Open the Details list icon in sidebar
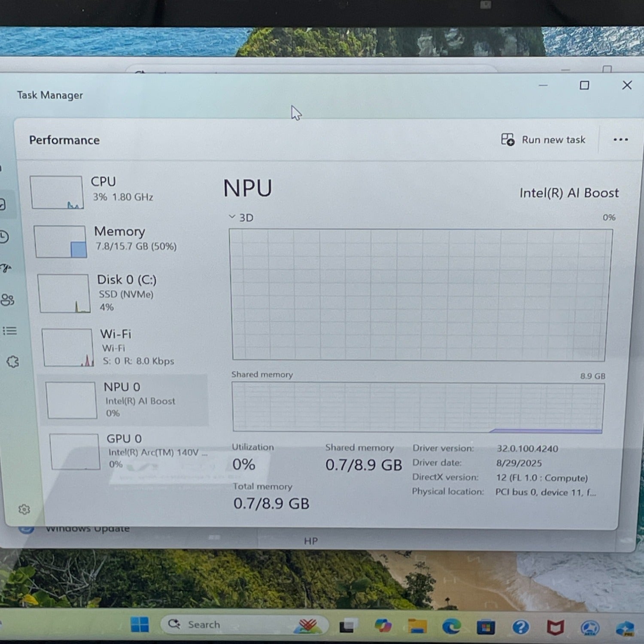This screenshot has height=644, width=644. [9, 331]
